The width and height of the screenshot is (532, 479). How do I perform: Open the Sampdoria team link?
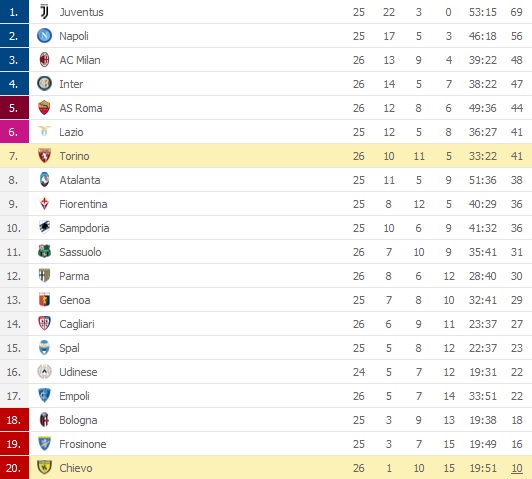(x=84, y=228)
